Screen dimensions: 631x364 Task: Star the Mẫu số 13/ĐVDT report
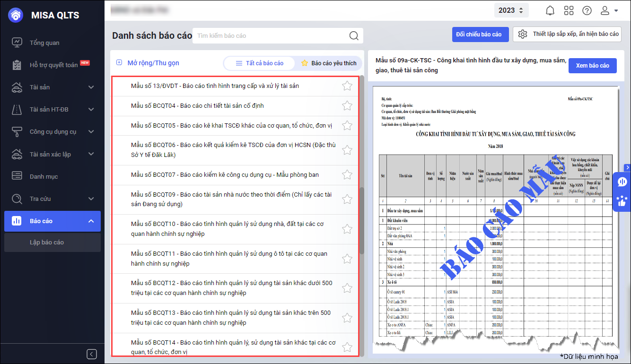[x=347, y=86]
